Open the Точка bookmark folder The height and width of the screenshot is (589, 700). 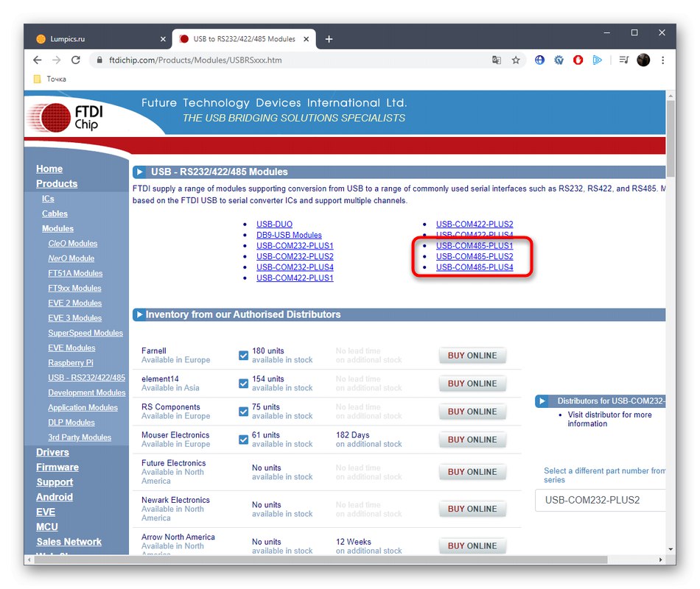[x=50, y=79]
